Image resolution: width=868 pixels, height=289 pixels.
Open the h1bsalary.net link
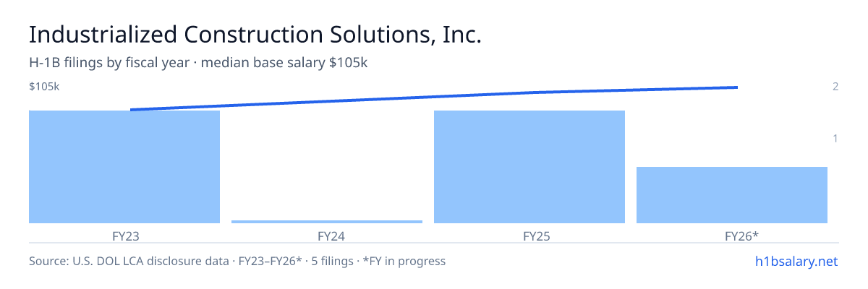[796, 261]
